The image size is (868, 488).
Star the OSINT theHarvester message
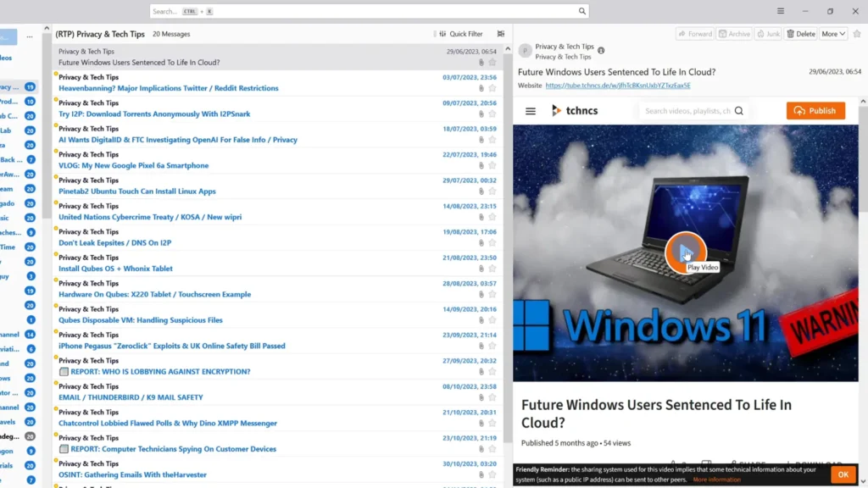[x=492, y=474]
